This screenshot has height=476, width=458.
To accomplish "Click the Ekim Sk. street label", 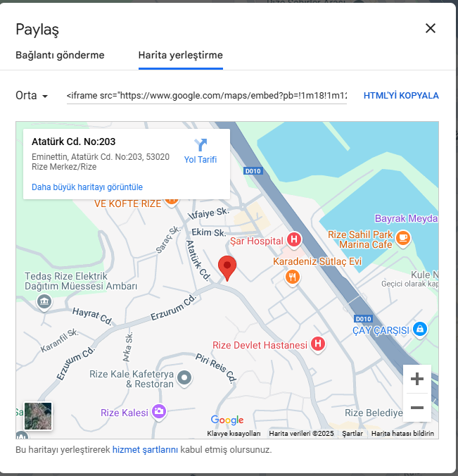I will (x=209, y=232).
